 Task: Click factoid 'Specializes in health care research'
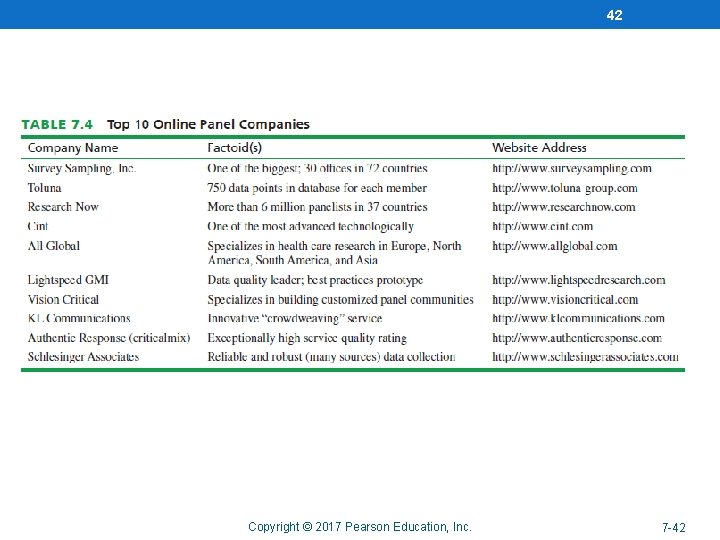click(x=334, y=253)
